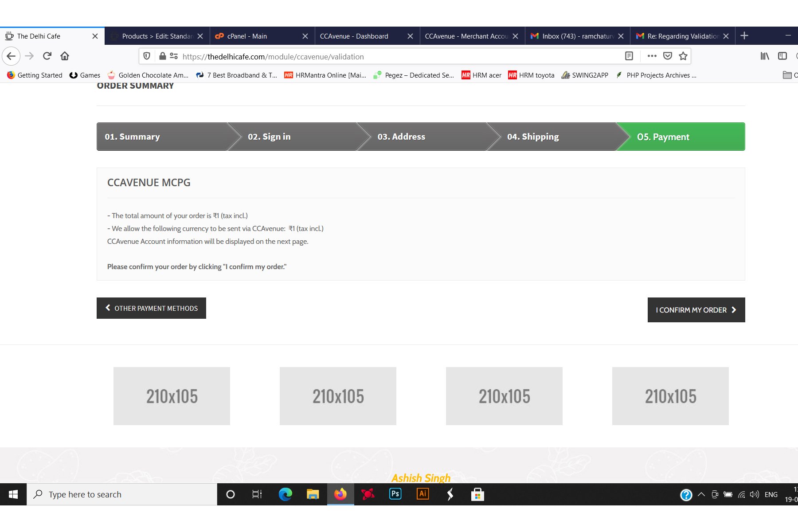Open network settings in system tray

(741, 494)
